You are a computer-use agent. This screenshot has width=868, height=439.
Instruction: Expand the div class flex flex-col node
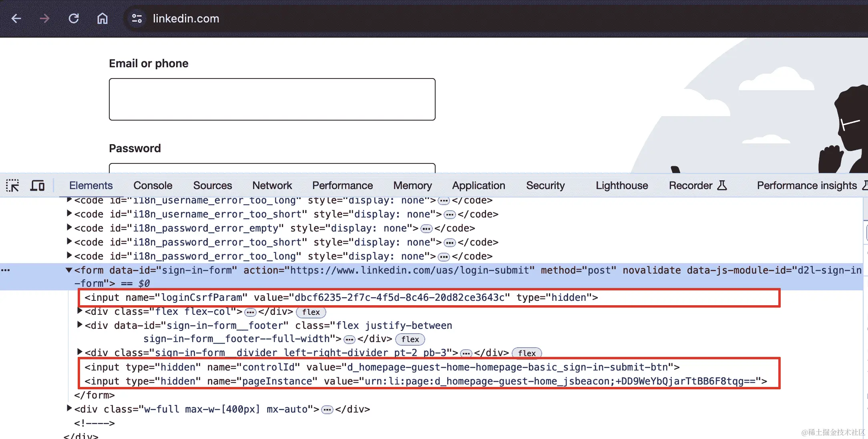pos(80,311)
